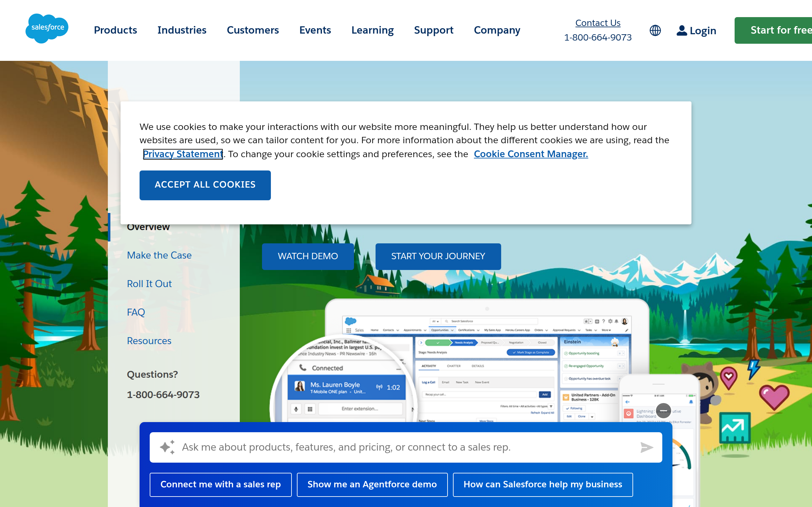This screenshot has height=507, width=812.
Task: Click the search magnifier in the demo toolbar
Action: 447,321
